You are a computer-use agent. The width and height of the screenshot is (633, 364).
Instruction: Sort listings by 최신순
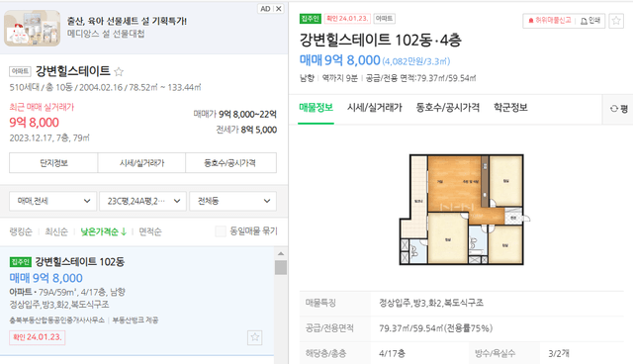(x=56, y=231)
